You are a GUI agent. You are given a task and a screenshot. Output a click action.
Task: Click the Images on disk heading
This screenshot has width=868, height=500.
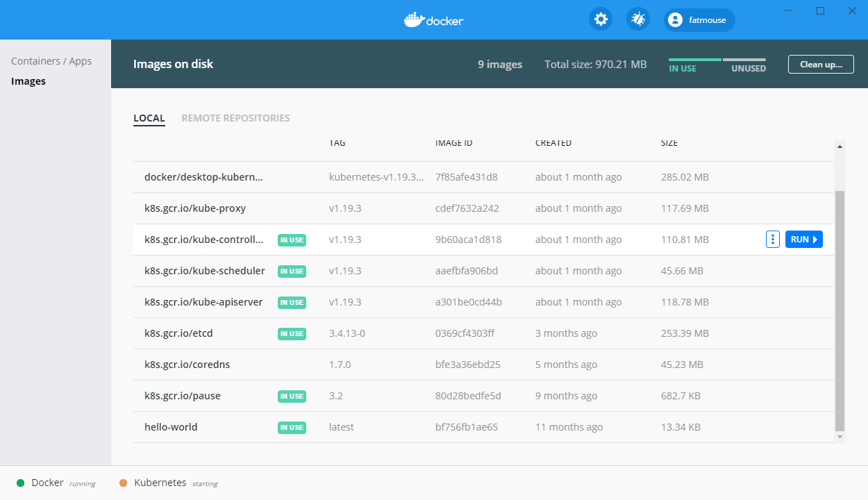point(173,64)
